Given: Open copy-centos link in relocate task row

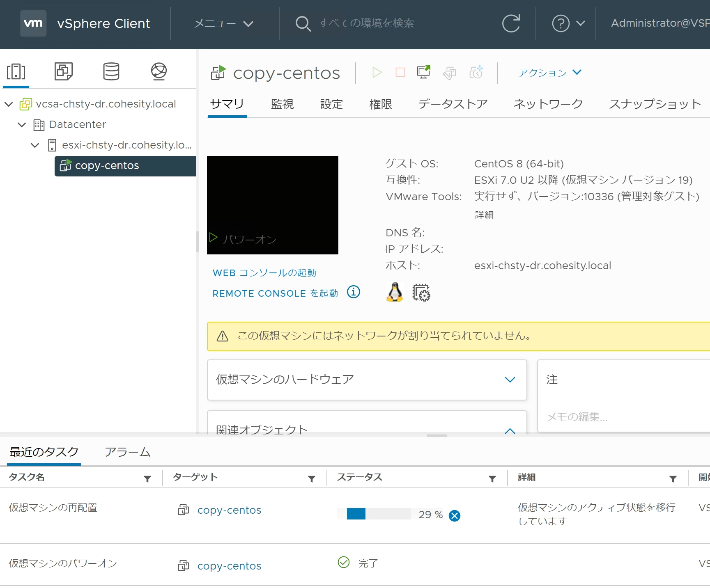Looking at the screenshot, I should [x=229, y=510].
